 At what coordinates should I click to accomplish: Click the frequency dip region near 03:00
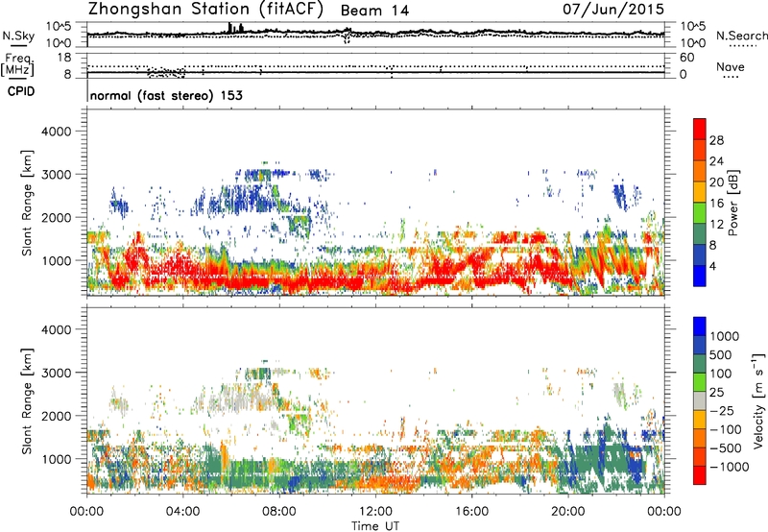point(166,72)
